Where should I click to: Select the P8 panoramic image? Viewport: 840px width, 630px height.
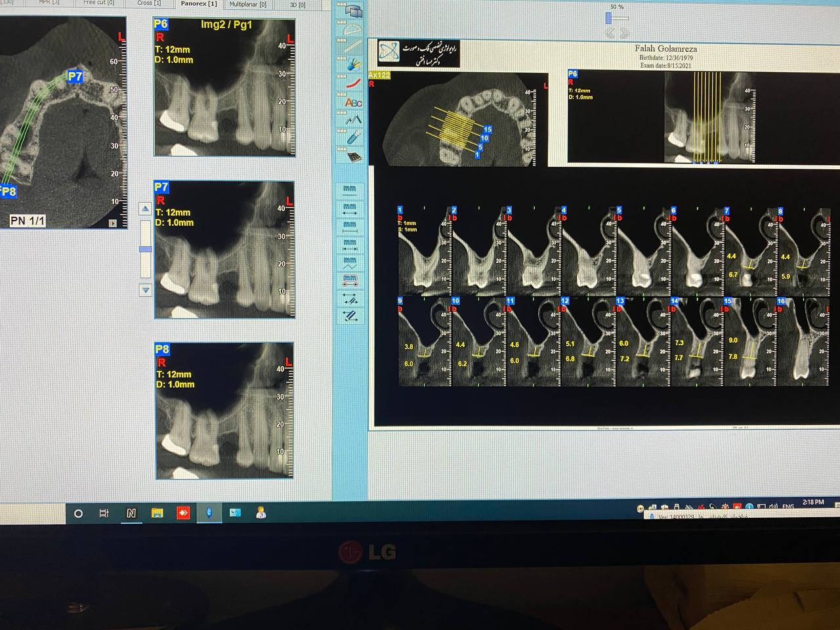click(224, 411)
